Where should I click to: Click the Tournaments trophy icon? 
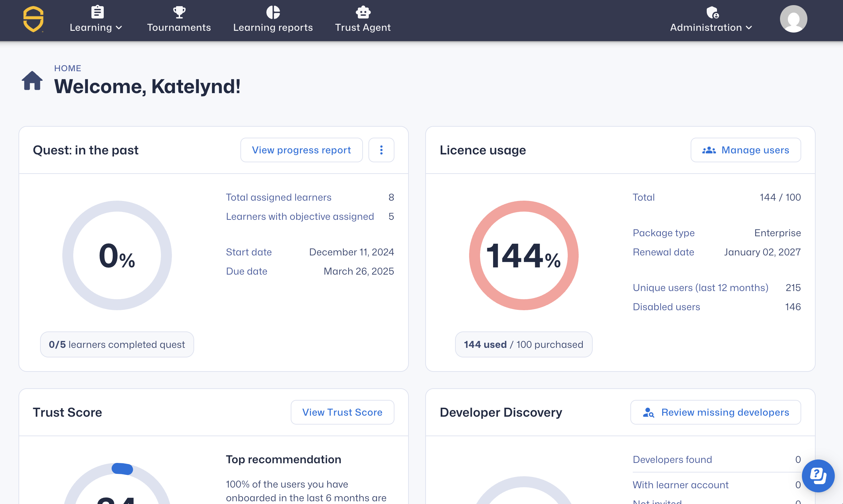179,12
